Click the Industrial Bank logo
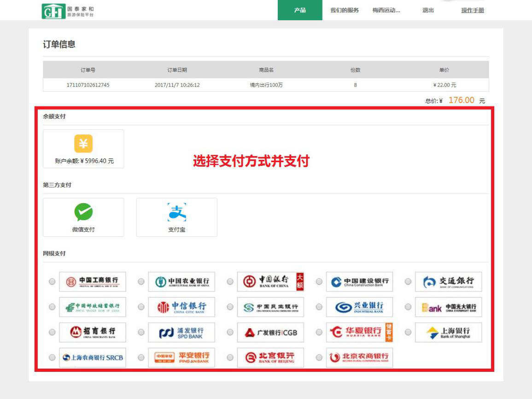Viewport: 532px width, 399px height. [x=360, y=307]
